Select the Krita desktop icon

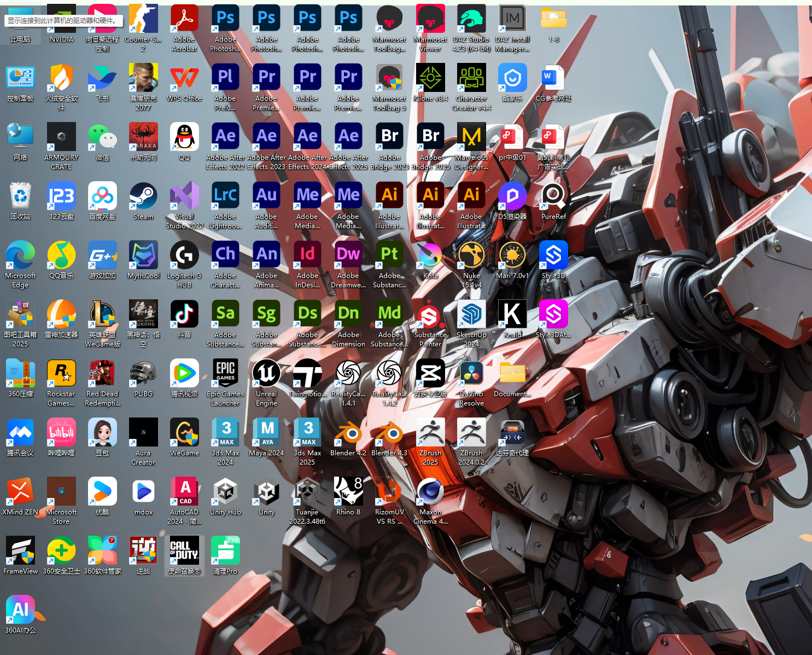coord(430,260)
